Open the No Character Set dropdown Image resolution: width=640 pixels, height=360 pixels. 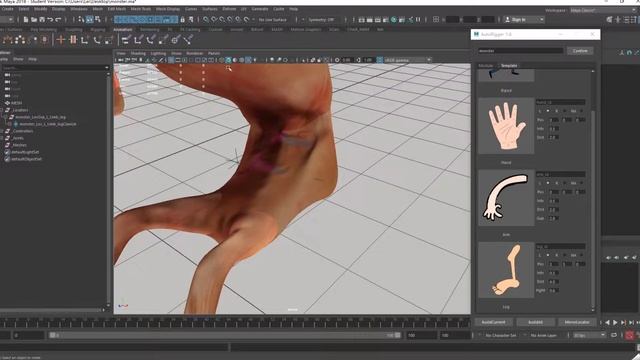(x=500, y=336)
